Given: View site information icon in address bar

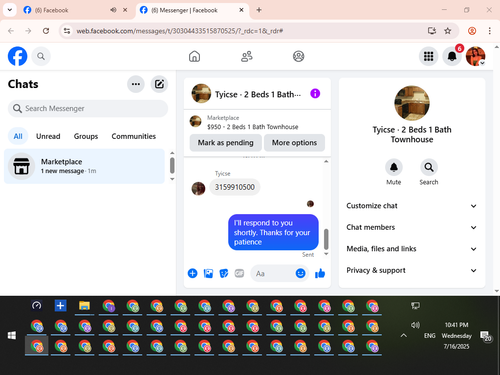Looking at the screenshot, I should point(67,31).
